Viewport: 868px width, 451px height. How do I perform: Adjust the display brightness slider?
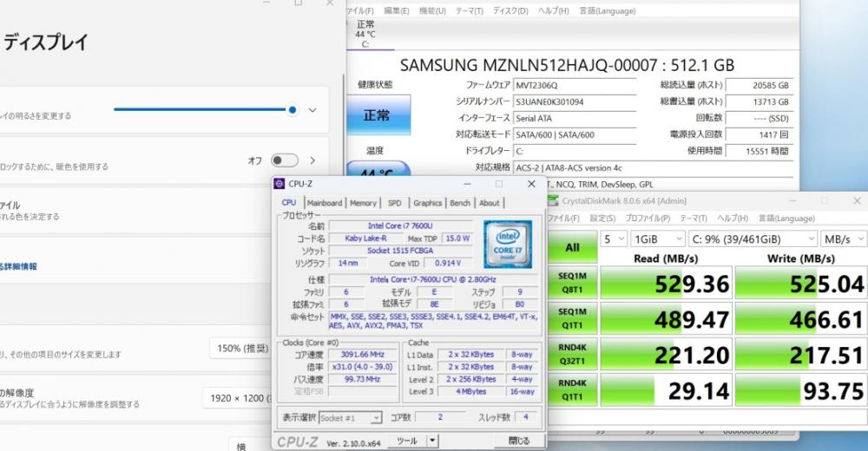pyautogui.click(x=205, y=109)
